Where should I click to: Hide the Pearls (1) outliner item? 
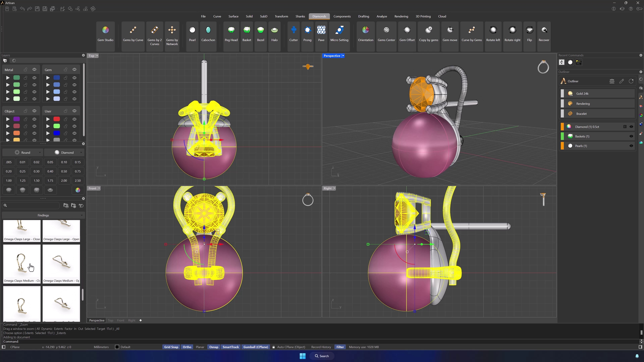pos(631,146)
